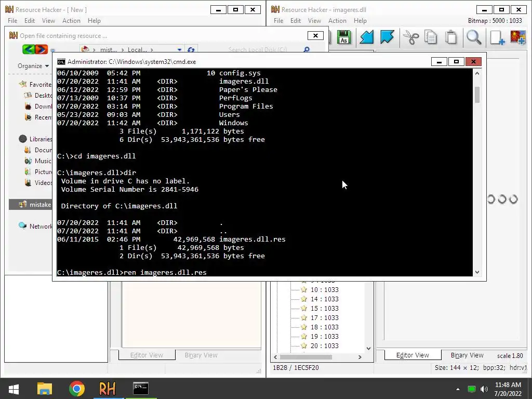The height and width of the screenshot is (399, 532).
Task: Click the export resource blue arrow icon
Action: click(387, 37)
